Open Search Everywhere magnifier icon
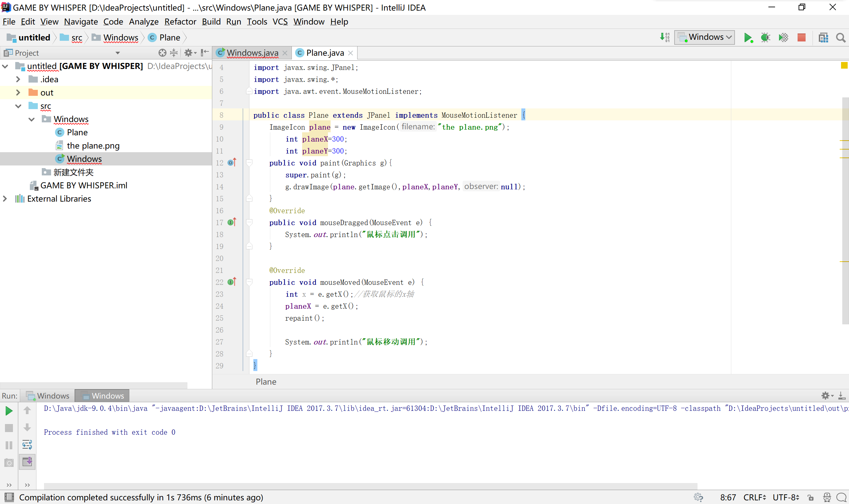 coord(840,37)
